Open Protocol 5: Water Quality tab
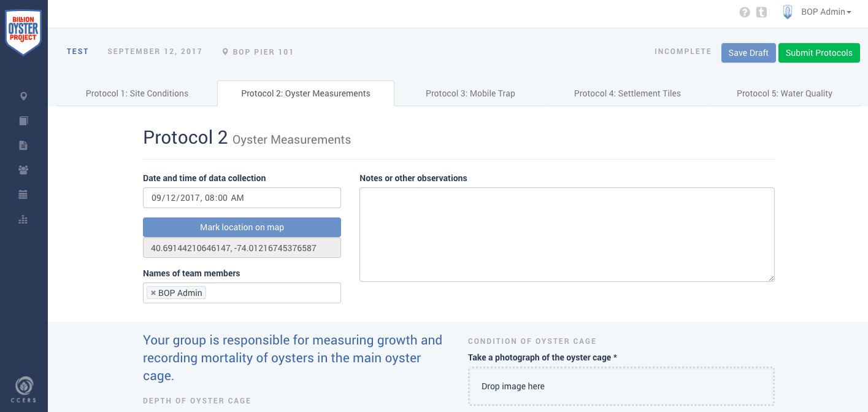Screen dimensions: 868x412 (784, 94)
